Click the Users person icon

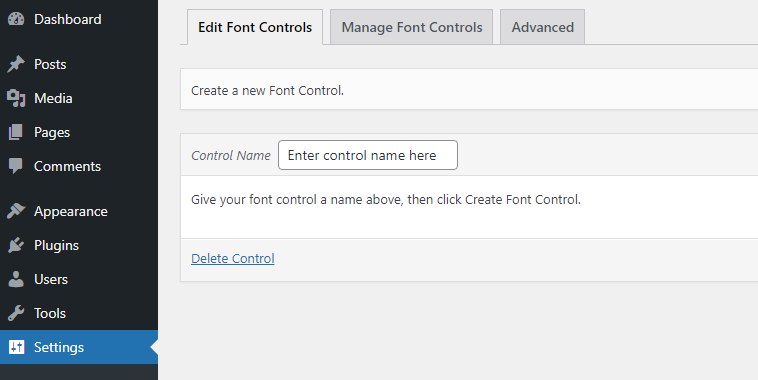pyautogui.click(x=16, y=279)
